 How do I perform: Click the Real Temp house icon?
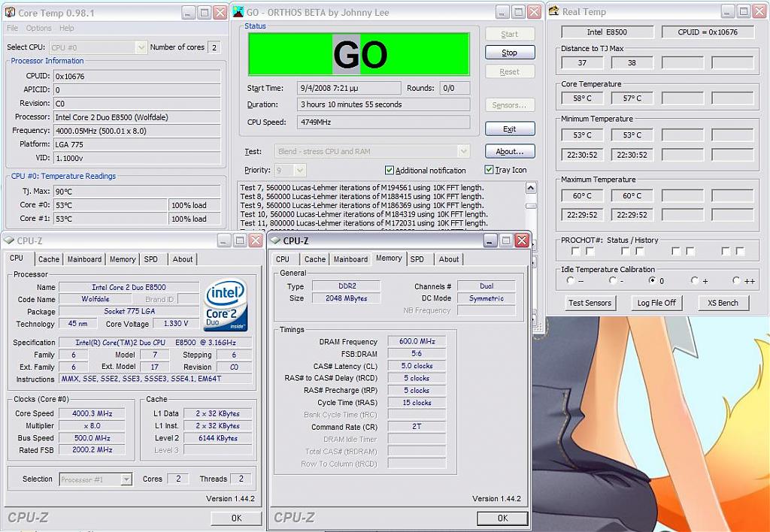[x=554, y=11]
